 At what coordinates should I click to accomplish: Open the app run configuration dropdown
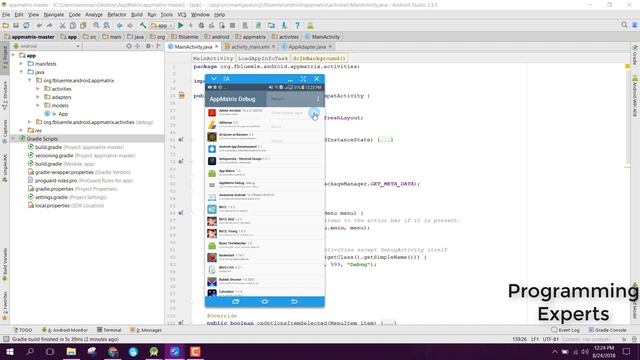point(162,25)
